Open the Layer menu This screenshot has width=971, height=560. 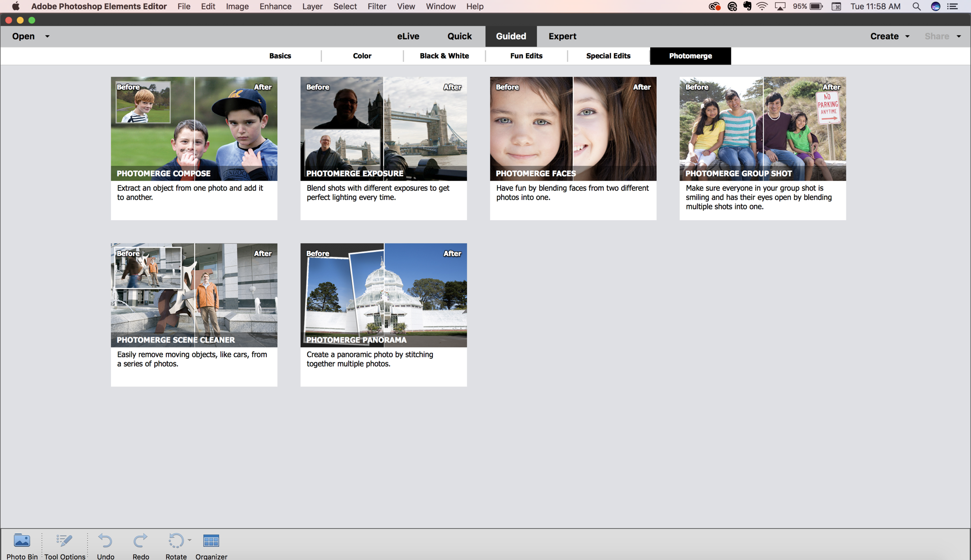[x=312, y=7]
